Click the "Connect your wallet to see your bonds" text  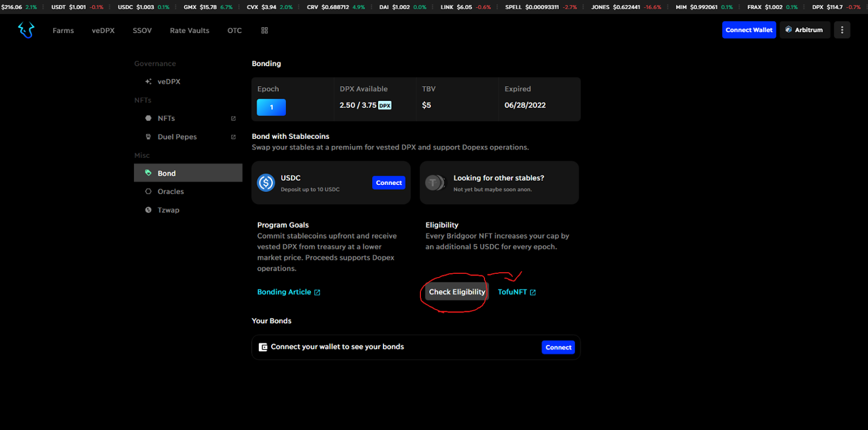(x=337, y=347)
